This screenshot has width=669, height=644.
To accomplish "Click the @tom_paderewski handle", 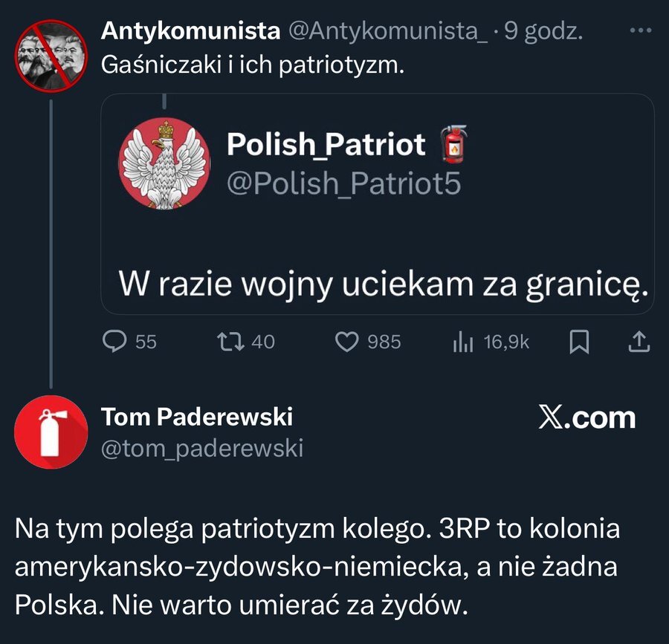I will pyautogui.click(x=201, y=449).
